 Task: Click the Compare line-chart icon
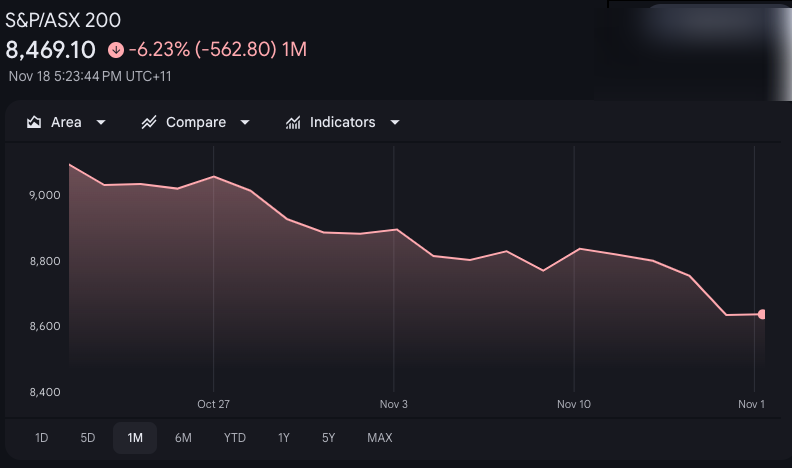point(149,122)
